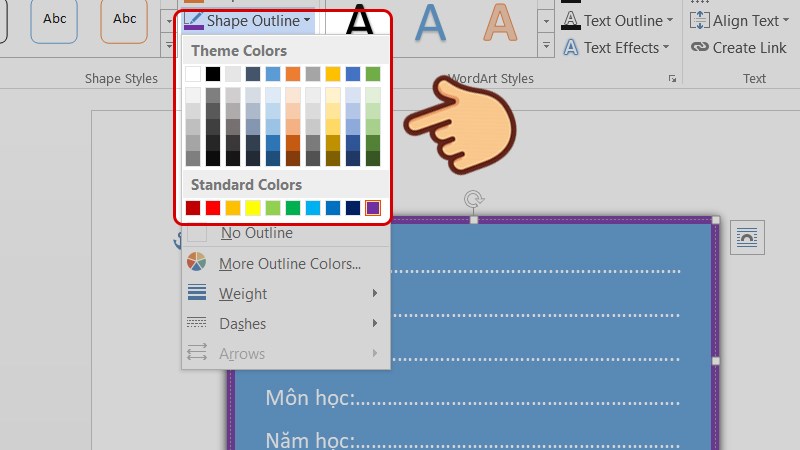
Task: Select the black theme color swatch
Action: [x=213, y=74]
